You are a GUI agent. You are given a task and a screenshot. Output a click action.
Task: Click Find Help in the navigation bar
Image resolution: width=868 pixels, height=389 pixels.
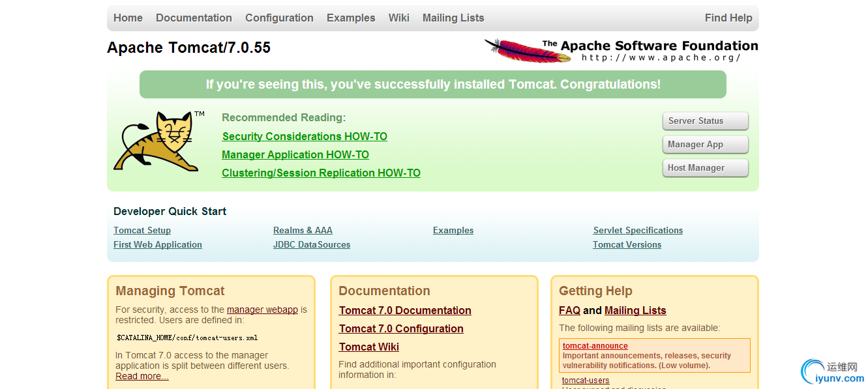tap(728, 18)
